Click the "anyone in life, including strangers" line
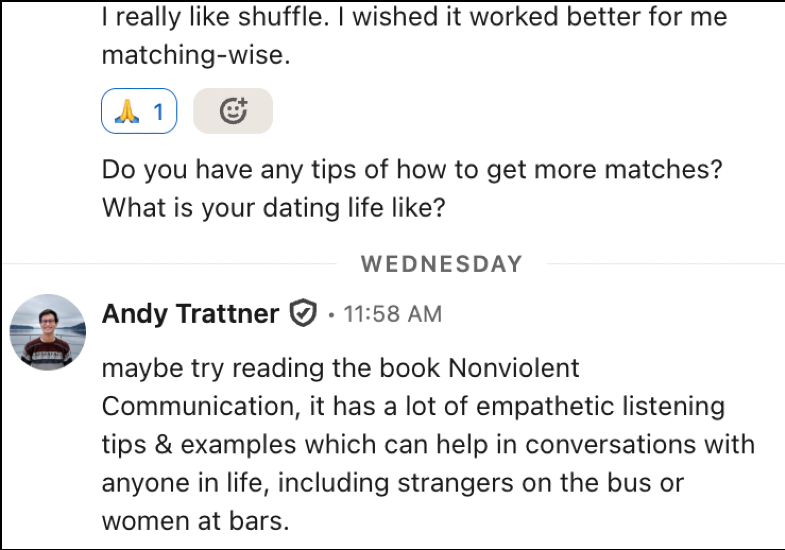The width and height of the screenshot is (785, 550). pyautogui.click(x=393, y=483)
